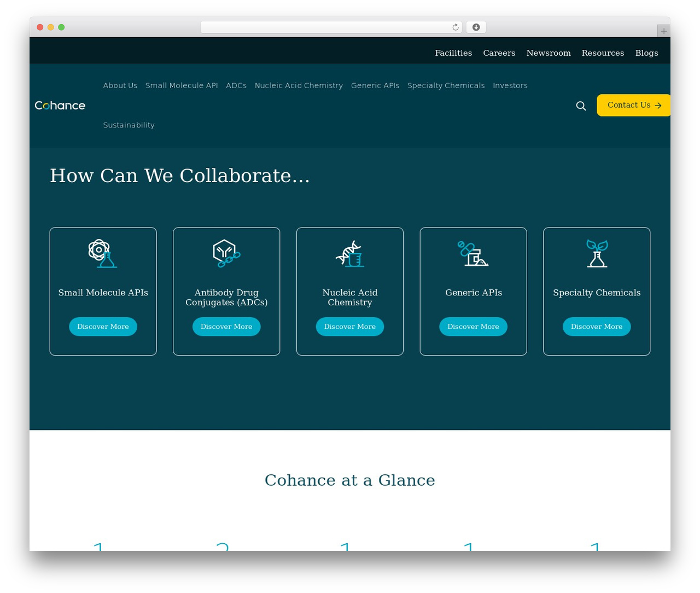Click the Specialty Chemicals plant flask icon
The width and height of the screenshot is (700, 593).
click(x=597, y=253)
